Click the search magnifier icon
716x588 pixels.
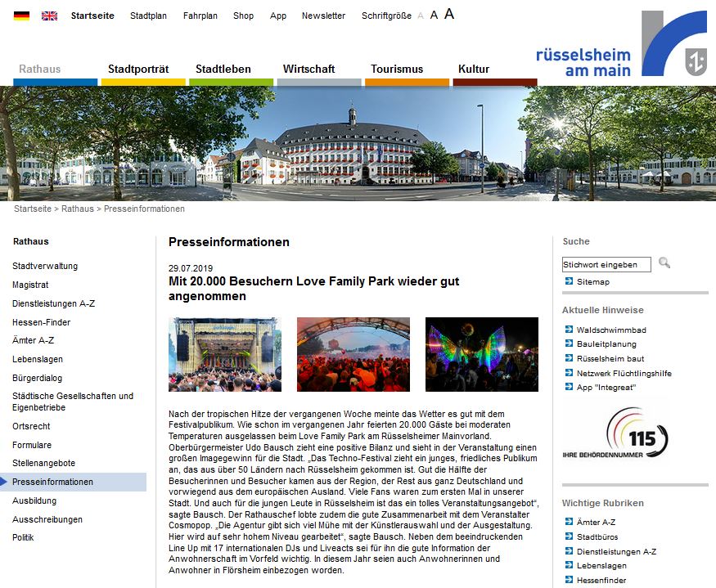(x=664, y=263)
